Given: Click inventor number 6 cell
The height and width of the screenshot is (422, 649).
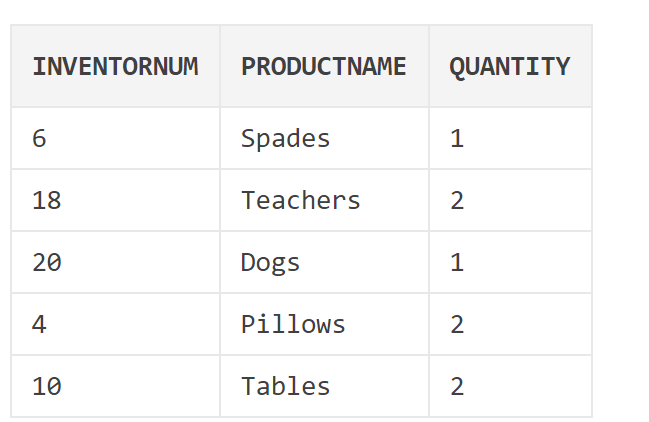Looking at the screenshot, I should [115, 138].
